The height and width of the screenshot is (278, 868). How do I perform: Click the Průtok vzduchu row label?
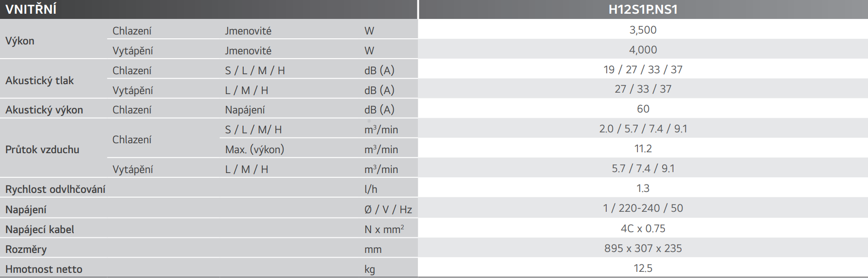42,149
